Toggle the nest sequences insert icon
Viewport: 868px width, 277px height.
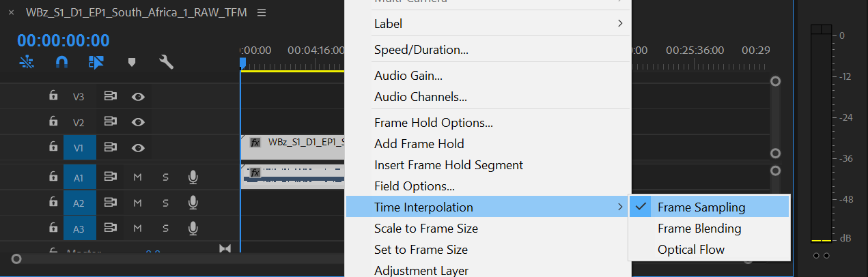click(27, 63)
